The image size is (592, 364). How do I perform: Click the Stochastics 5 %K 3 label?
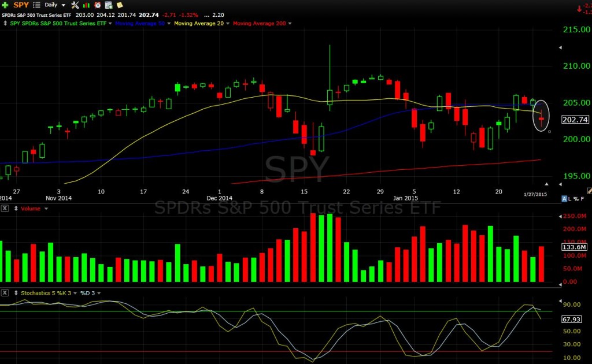46,293
